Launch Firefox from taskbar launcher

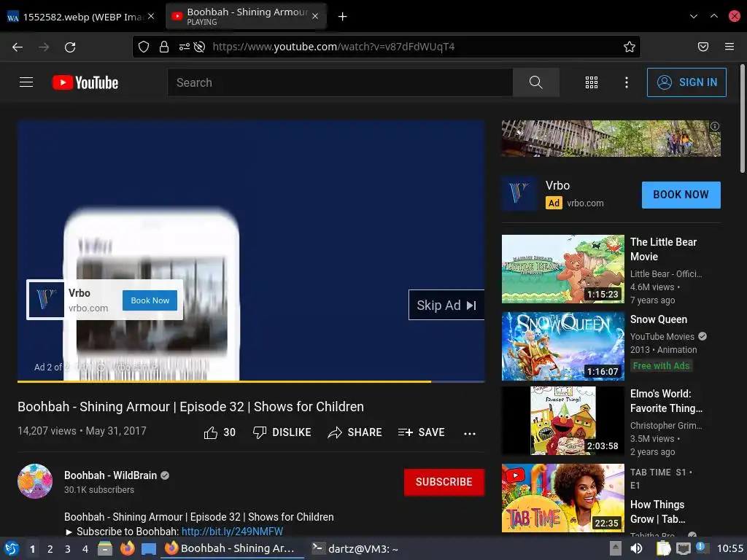pos(127,548)
